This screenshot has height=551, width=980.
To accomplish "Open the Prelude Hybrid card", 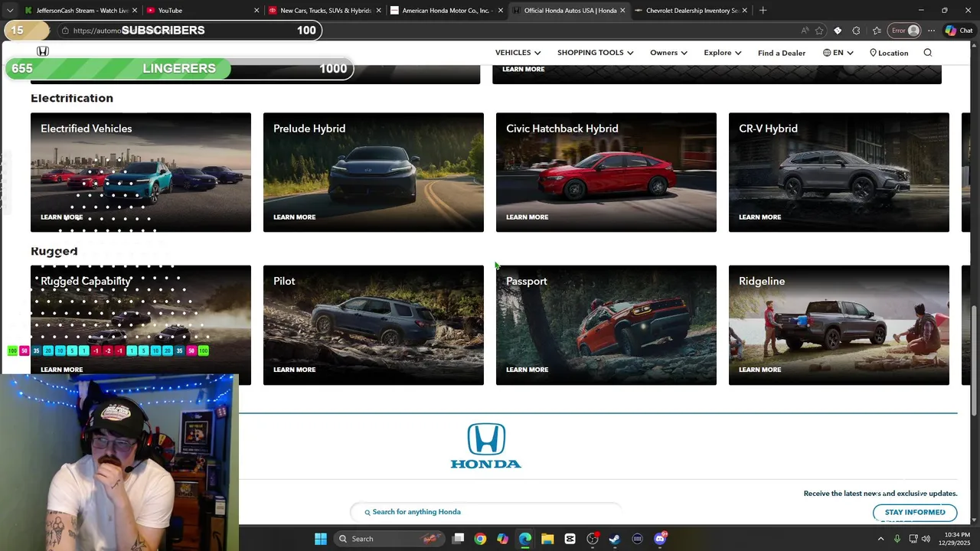I will point(374,172).
